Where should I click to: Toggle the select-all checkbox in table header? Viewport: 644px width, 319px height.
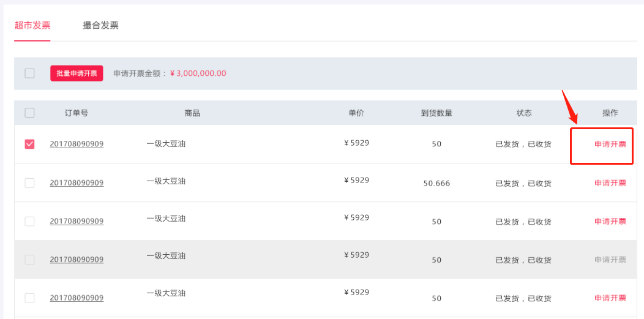pyautogui.click(x=29, y=113)
